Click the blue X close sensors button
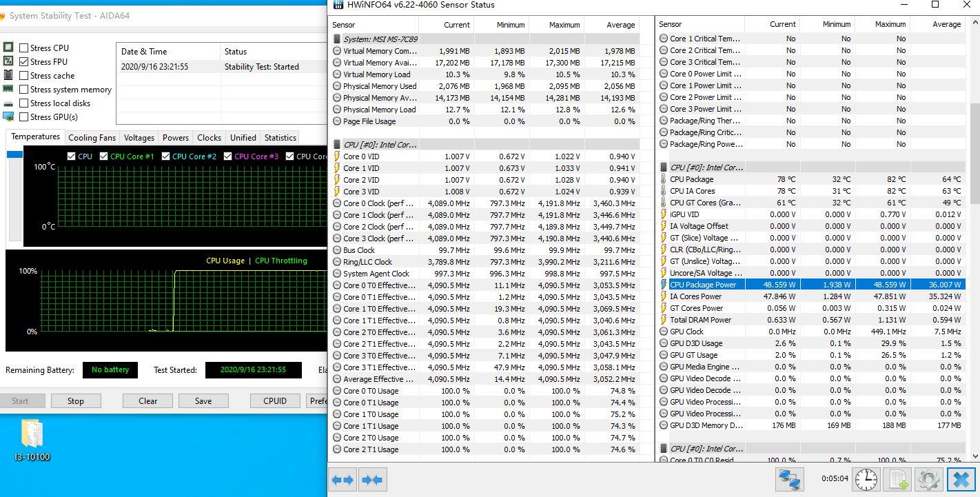The width and height of the screenshot is (980, 497). click(x=961, y=479)
